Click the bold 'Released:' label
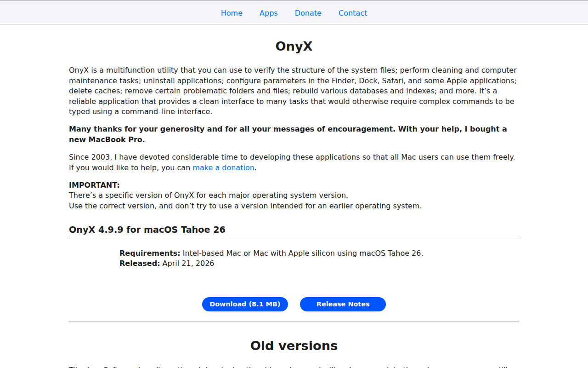The width and height of the screenshot is (588, 368). [x=140, y=263]
